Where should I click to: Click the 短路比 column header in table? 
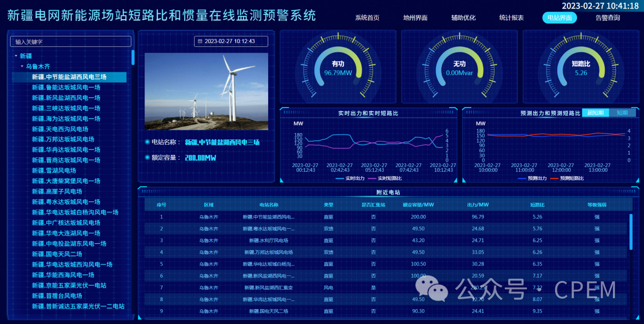(x=537, y=205)
